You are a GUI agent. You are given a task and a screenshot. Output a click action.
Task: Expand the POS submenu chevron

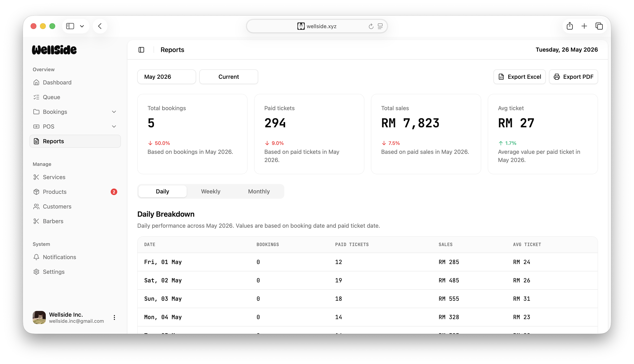(114, 127)
